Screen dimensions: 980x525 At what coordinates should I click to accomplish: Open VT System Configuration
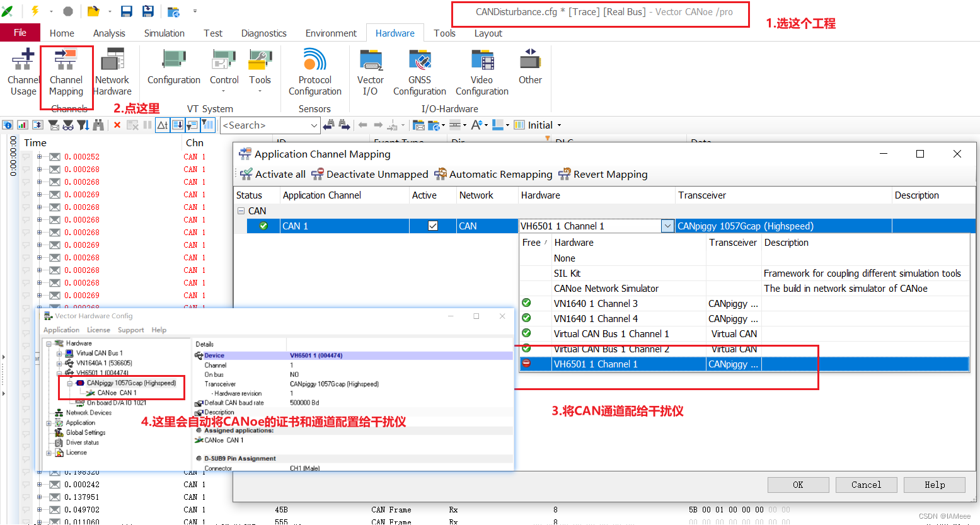174,67
